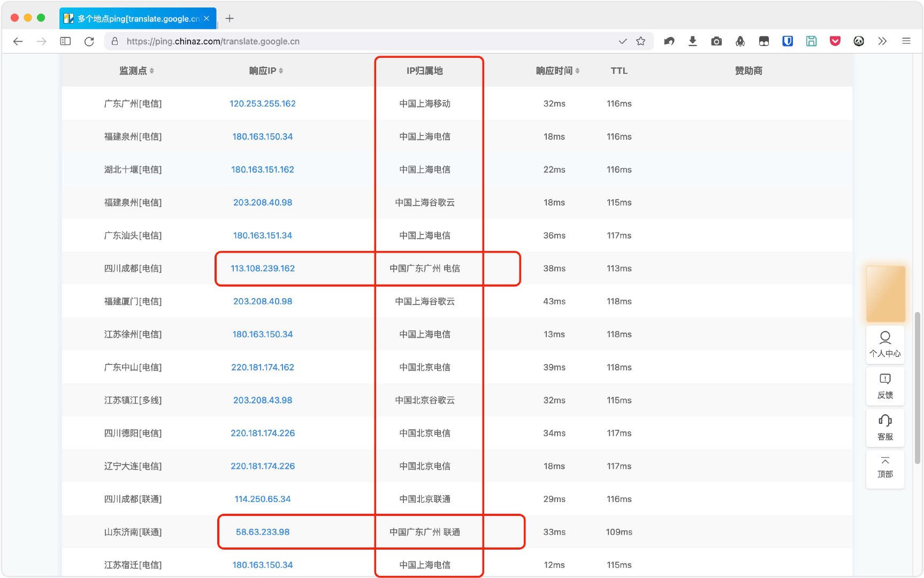Bookmark this page with the star icon
Viewport: 924px width, 578px height.
click(640, 41)
